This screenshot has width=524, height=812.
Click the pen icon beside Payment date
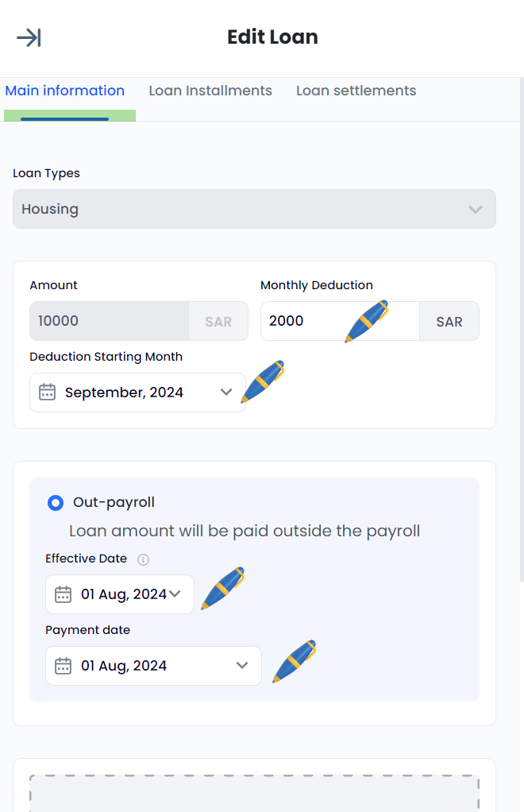point(295,661)
